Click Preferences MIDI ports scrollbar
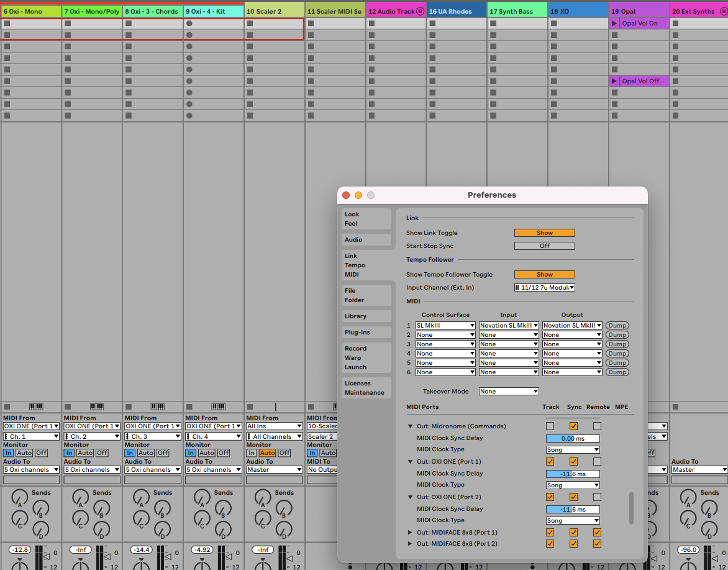Image resolution: width=728 pixels, height=570 pixels. (x=631, y=508)
